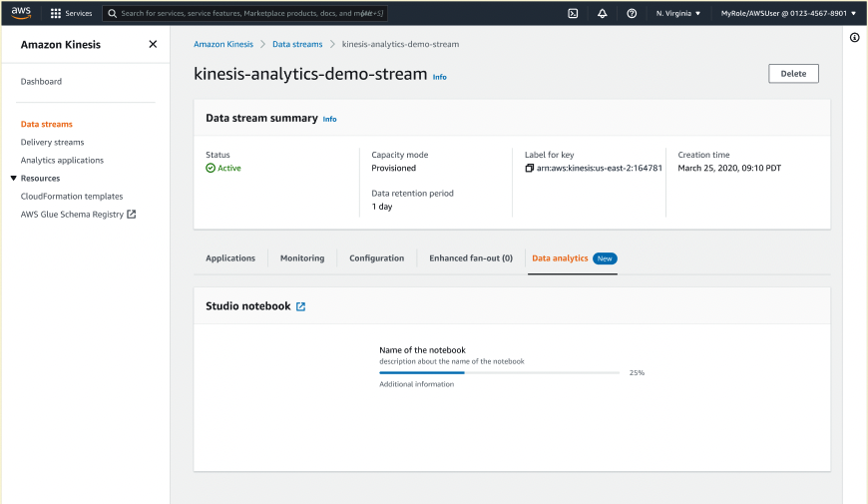Click the notebook progress bar at 25%

499,372
